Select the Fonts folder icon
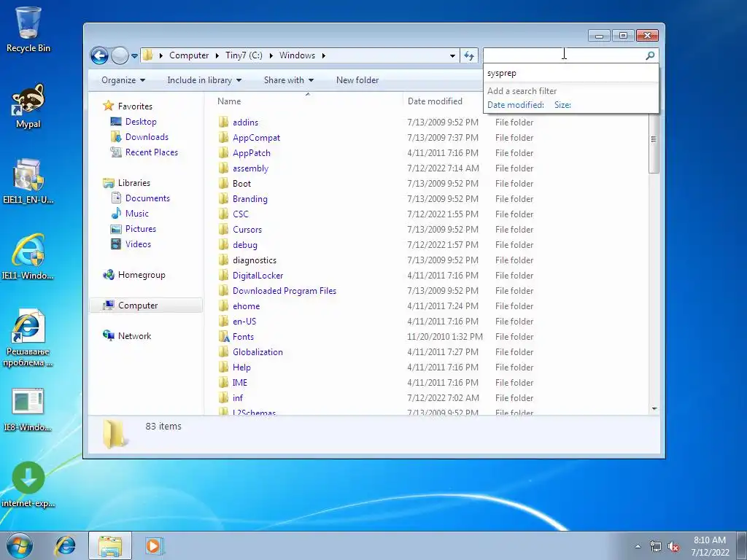 tap(223, 337)
